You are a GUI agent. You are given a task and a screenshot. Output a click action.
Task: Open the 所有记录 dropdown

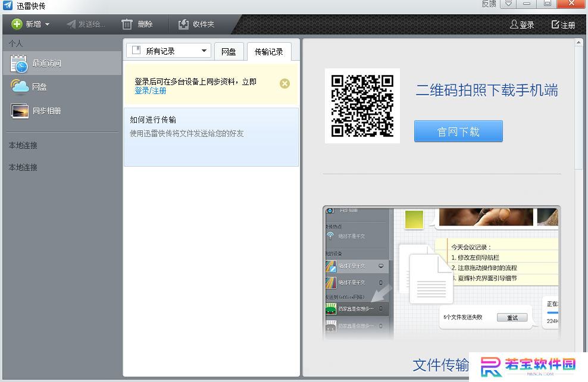[169, 51]
